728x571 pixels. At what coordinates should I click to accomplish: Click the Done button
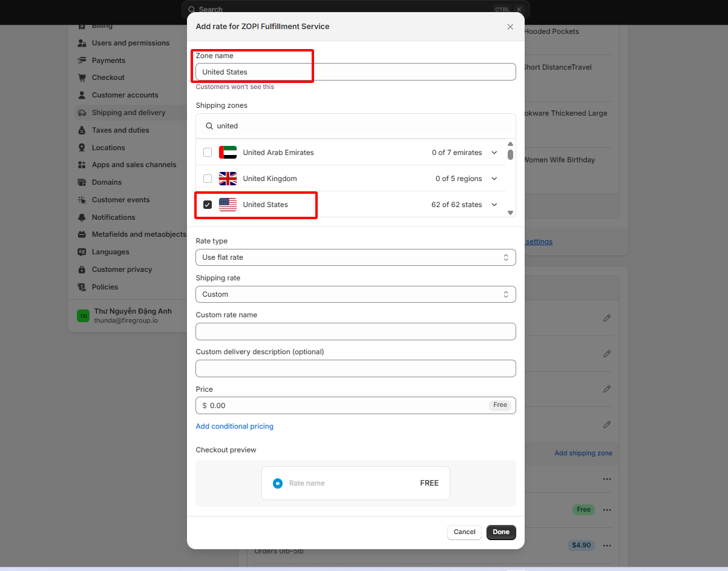[x=500, y=532]
